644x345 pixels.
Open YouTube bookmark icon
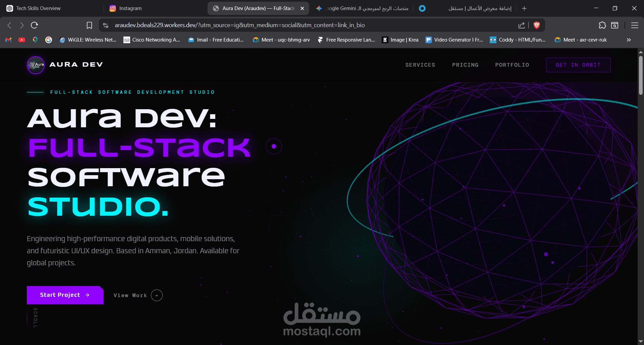[x=22, y=40]
